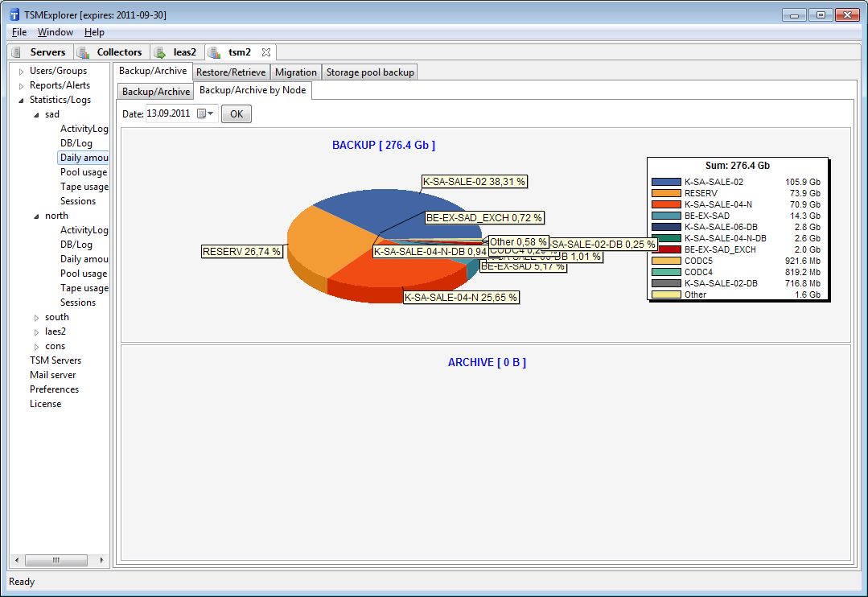Select the inner Backup/Archive sub-tab

point(155,92)
